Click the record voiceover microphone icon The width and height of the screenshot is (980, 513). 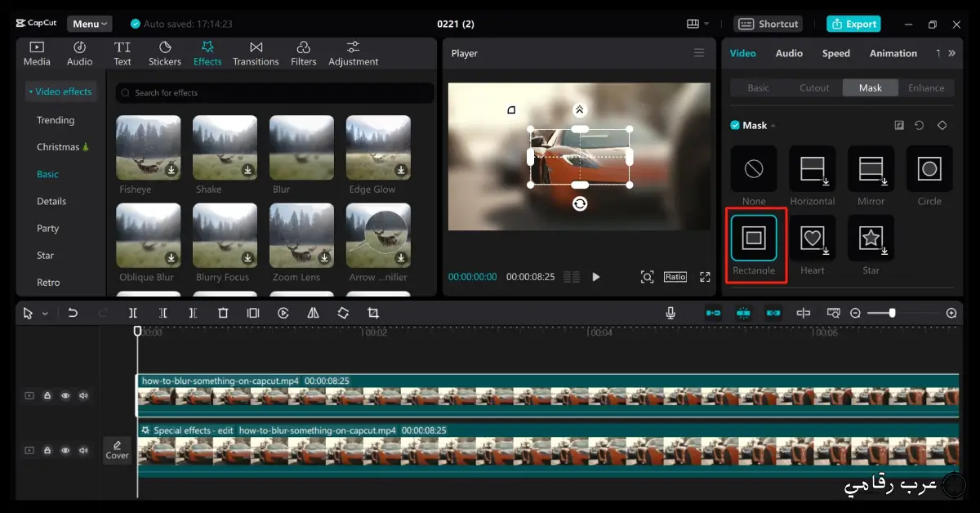pos(670,312)
